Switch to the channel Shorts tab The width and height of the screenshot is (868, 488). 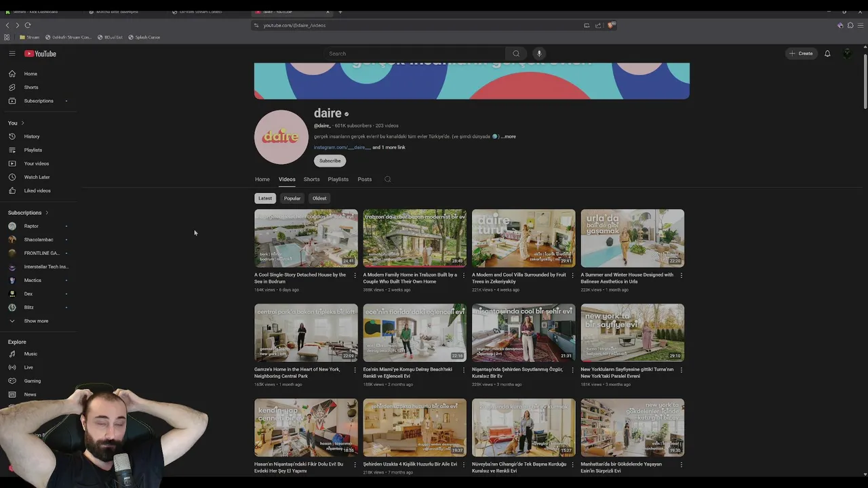click(x=311, y=180)
